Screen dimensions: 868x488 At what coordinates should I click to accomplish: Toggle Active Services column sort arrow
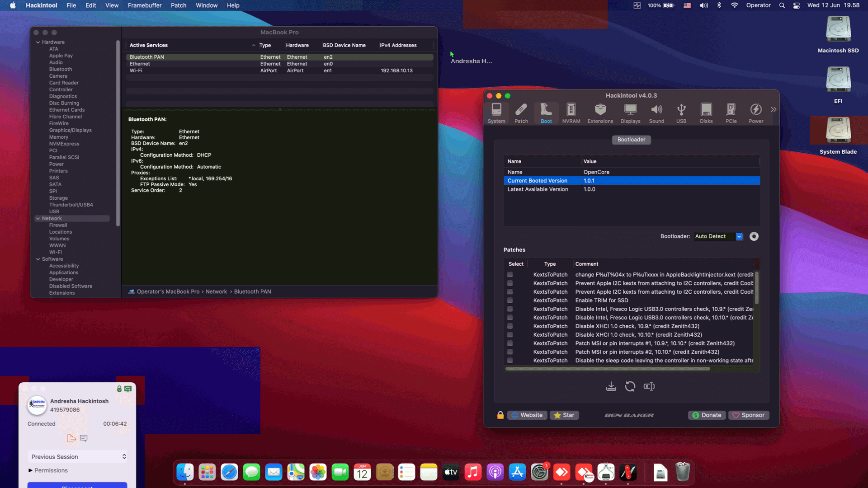[x=254, y=45]
